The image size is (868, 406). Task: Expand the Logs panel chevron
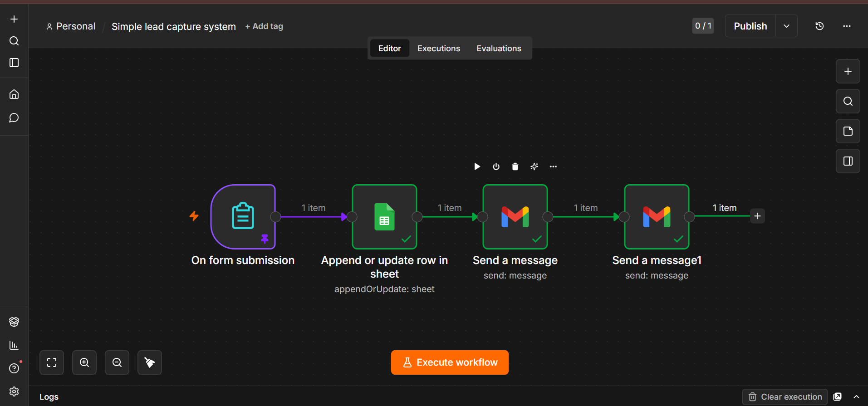pos(856,397)
